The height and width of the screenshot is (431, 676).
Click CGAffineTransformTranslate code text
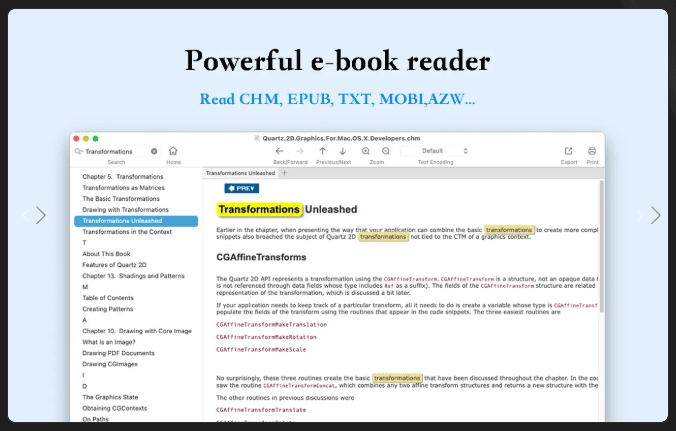click(x=261, y=410)
